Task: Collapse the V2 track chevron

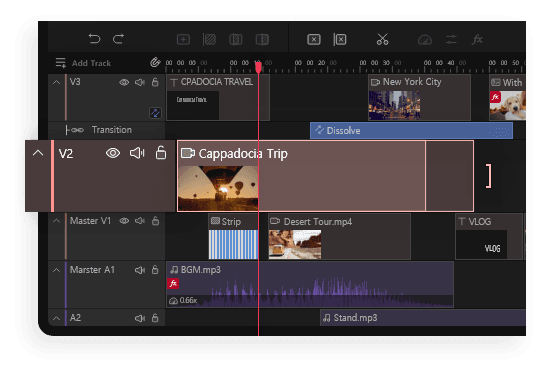Action: pos(38,153)
